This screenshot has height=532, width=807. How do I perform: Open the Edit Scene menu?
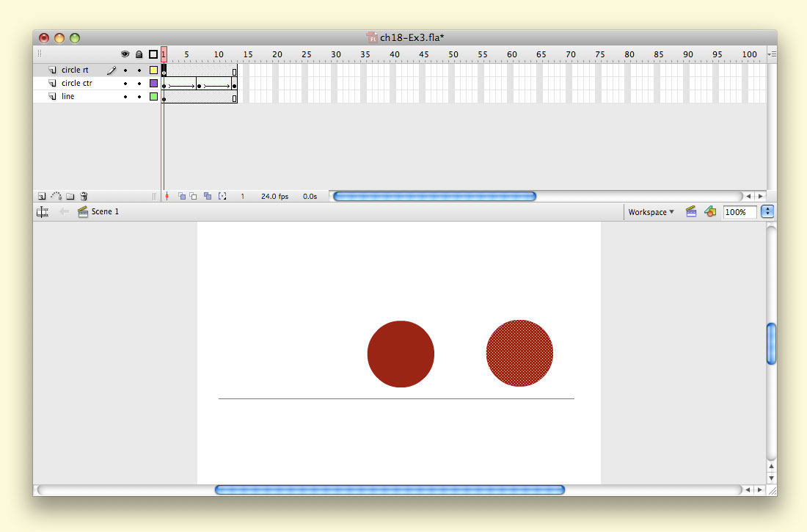[690, 212]
